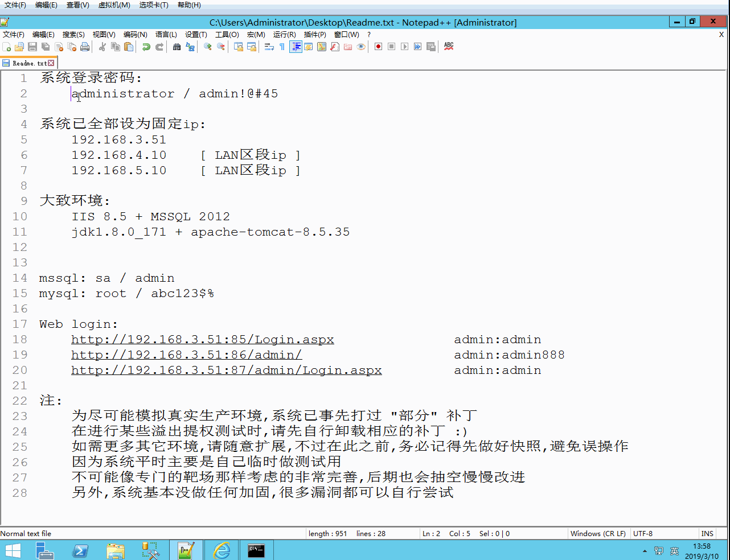Open the Notepad++ 文件(F) menu
The width and height of the screenshot is (730, 560).
tap(14, 35)
